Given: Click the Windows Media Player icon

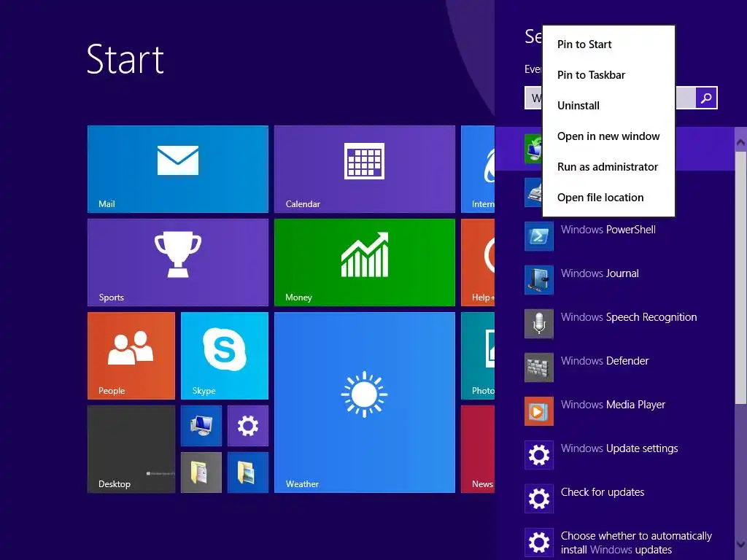Looking at the screenshot, I should (539, 411).
